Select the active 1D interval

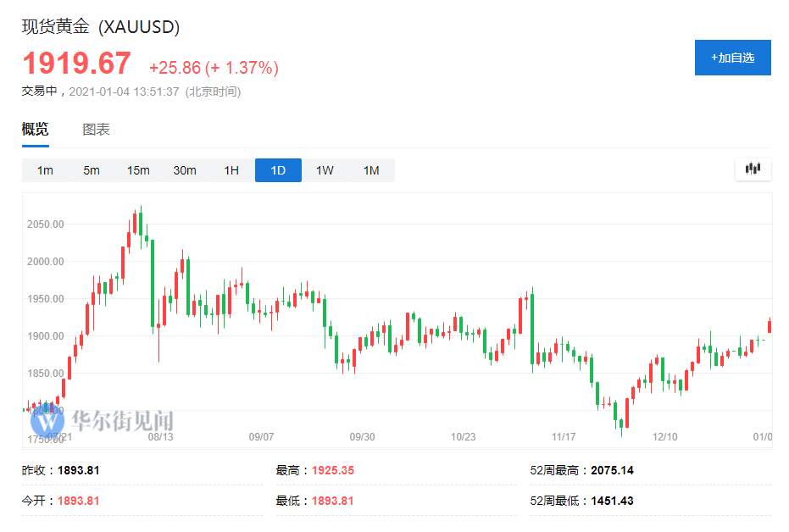278,170
